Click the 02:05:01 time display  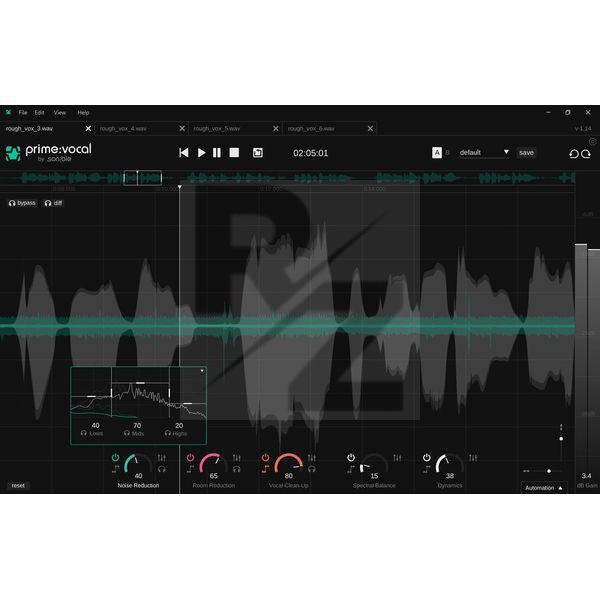click(310, 153)
